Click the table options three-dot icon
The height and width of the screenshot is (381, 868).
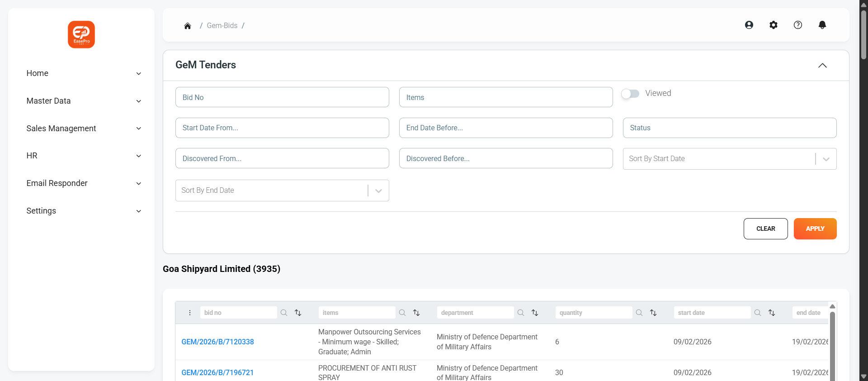190,313
